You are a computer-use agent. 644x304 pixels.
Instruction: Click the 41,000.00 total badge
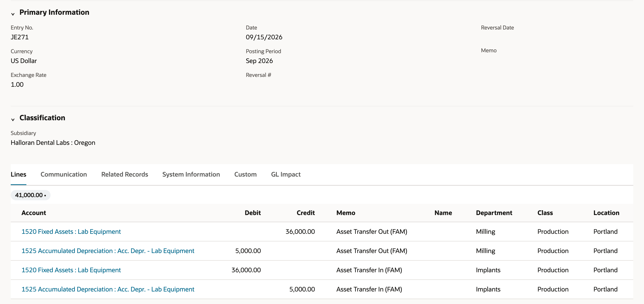(30, 195)
